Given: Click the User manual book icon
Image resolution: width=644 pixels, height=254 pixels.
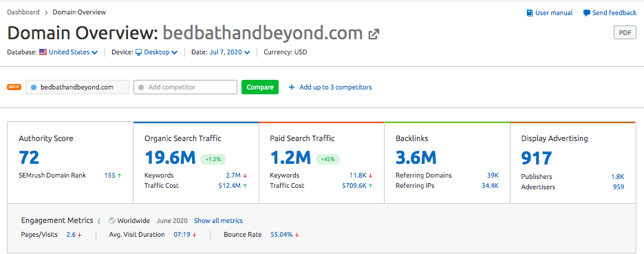Looking at the screenshot, I should pyautogui.click(x=530, y=13).
